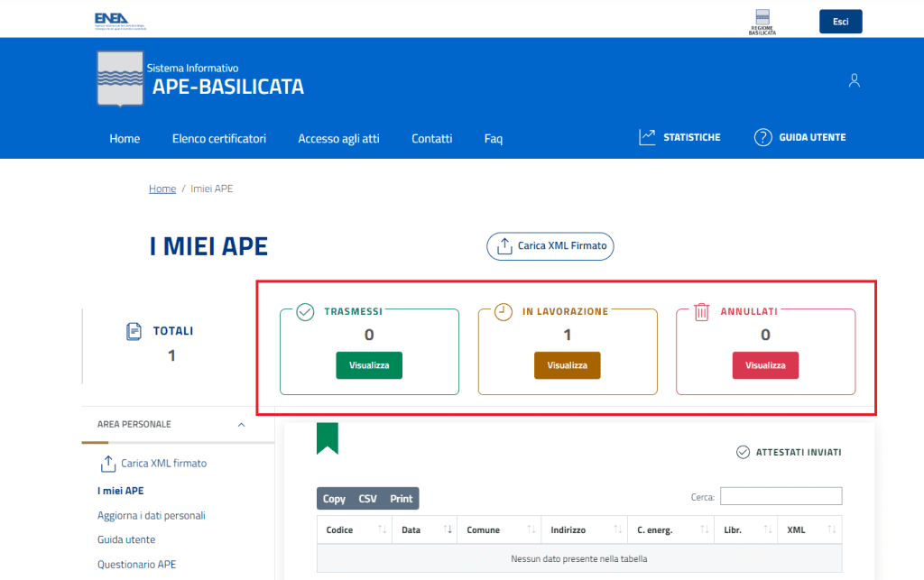Open Faq menu item
Viewport: 924px width, 580px height.
494,138
